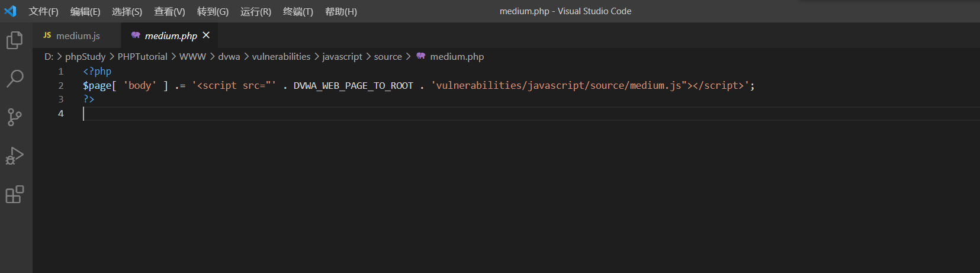Viewport: 980px width, 273px height.
Task: Open the 终端(T) menu
Action: pyautogui.click(x=298, y=12)
